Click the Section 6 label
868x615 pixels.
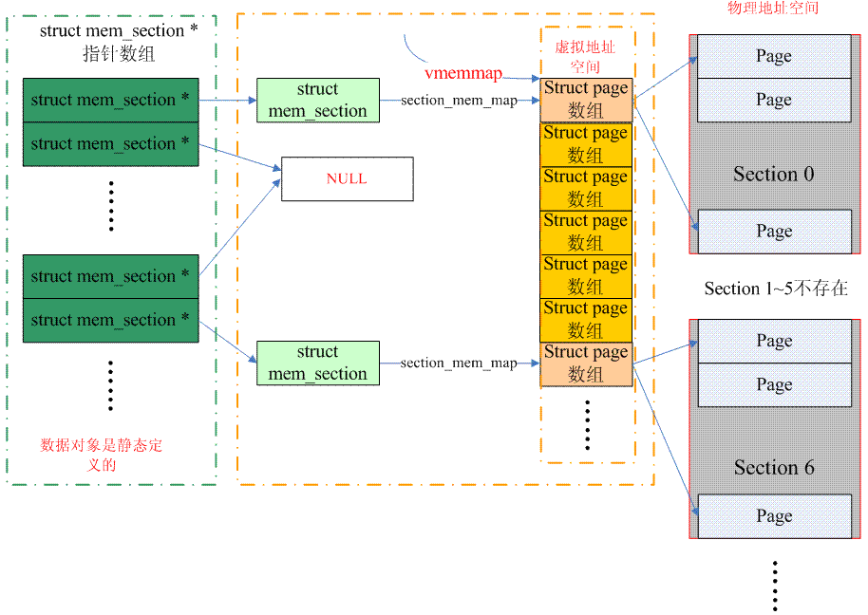point(773,468)
